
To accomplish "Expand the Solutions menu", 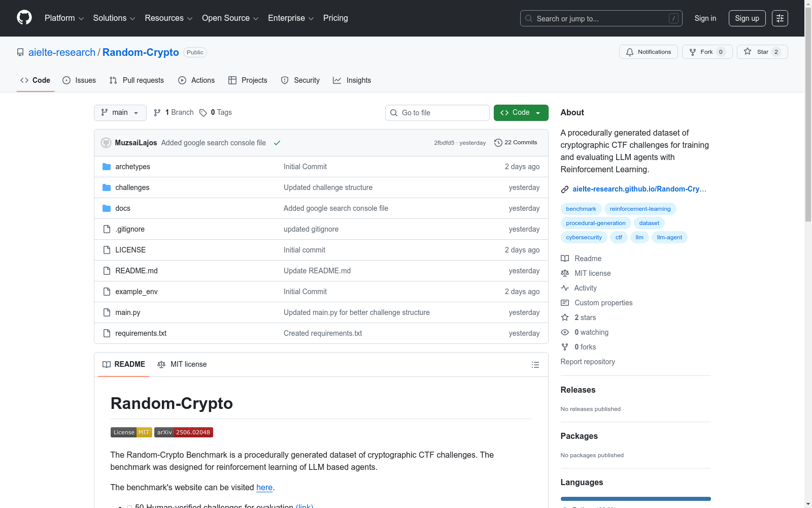I will click(114, 18).
